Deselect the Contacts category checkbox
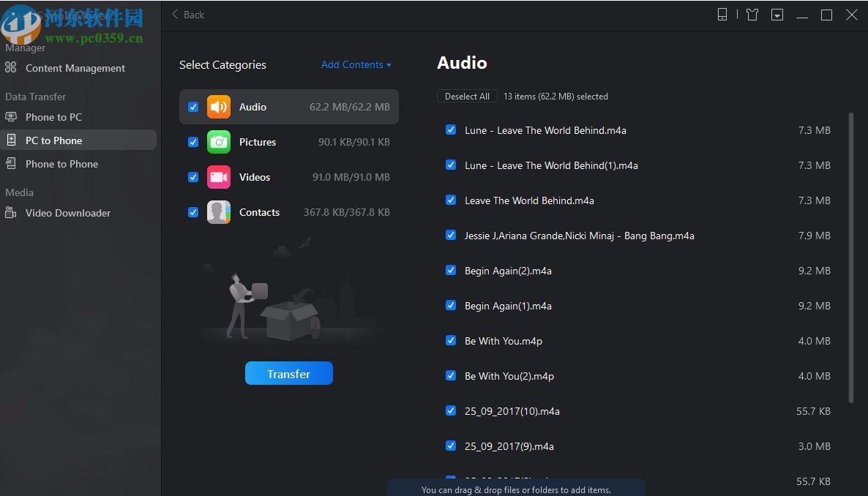This screenshot has width=868, height=496. [192, 211]
